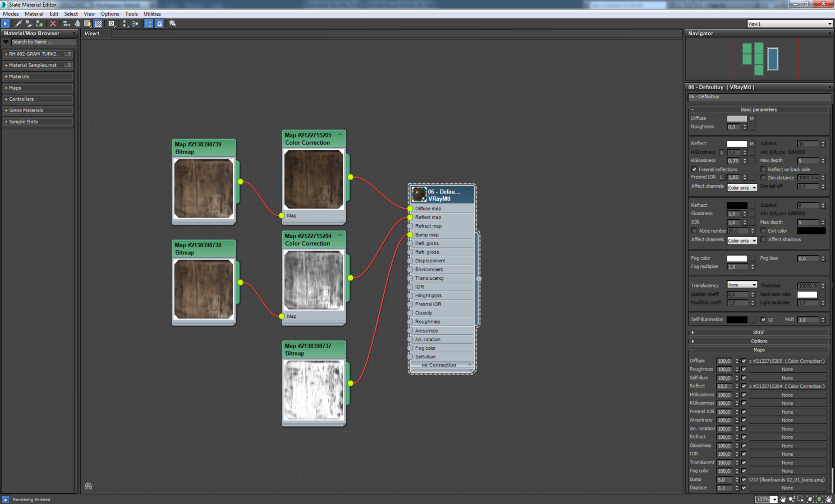Toggle Diffuse map enable checkbox
Image resolution: width=835 pixels, height=504 pixels.
(x=744, y=361)
